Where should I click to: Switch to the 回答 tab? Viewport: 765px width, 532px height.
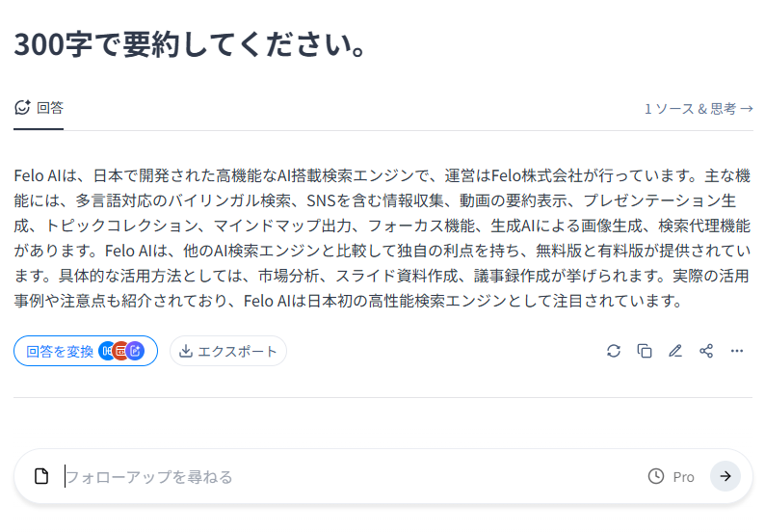pyautogui.click(x=39, y=108)
